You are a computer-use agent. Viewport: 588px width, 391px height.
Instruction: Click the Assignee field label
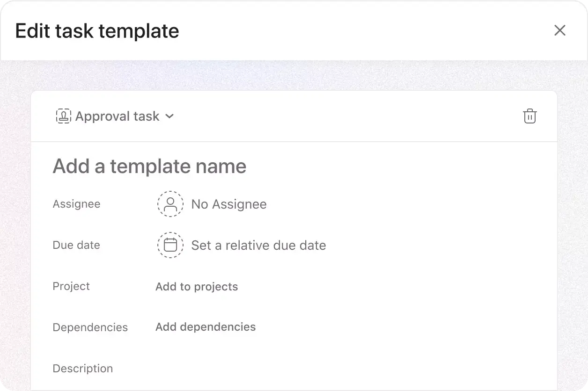click(x=76, y=204)
